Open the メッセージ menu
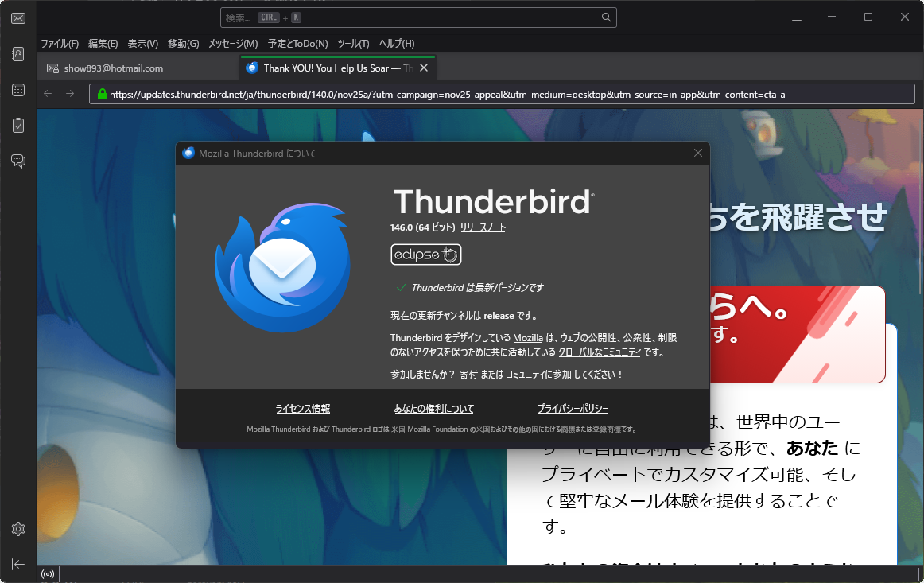The height and width of the screenshot is (583, 924). tap(232, 44)
